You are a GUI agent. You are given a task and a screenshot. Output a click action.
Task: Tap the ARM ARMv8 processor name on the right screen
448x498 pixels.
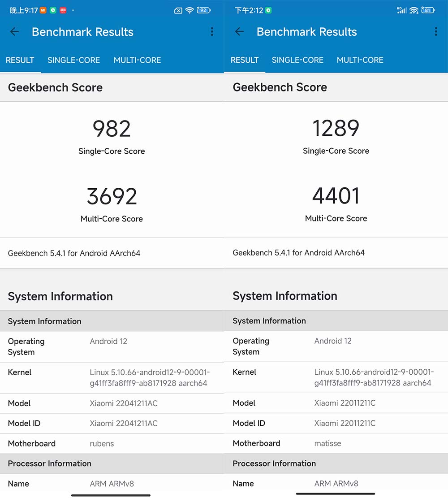[336, 483]
